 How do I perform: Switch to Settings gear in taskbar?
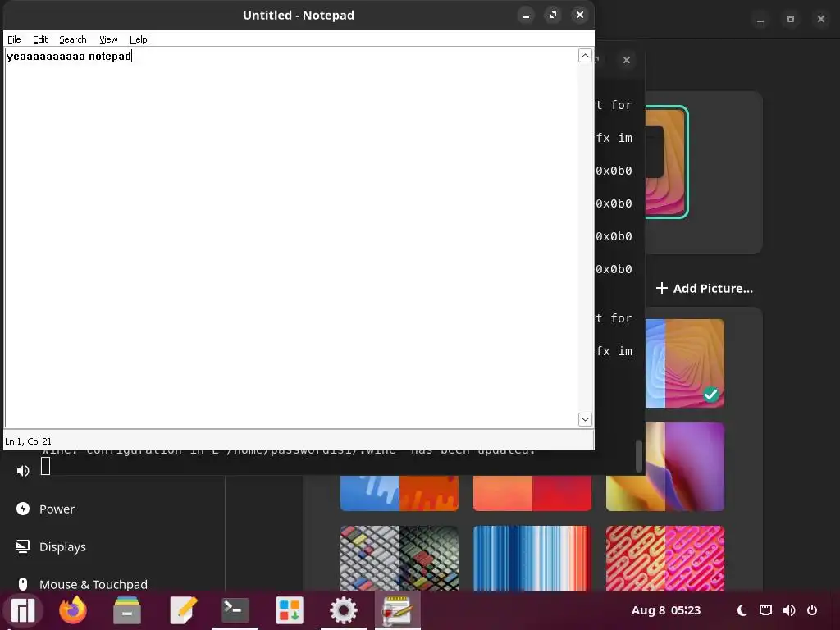344,610
